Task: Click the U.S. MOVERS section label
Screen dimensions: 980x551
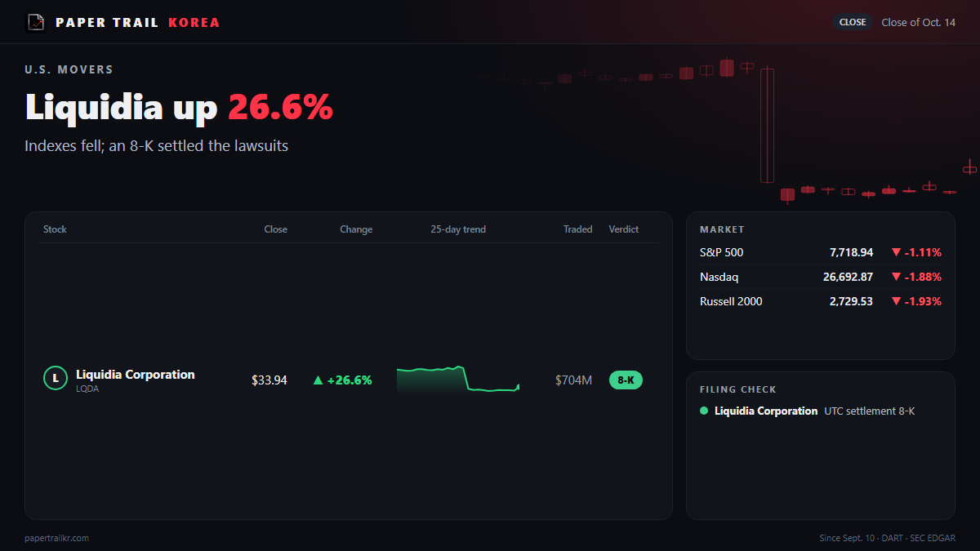Action: click(x=69, y=70)
